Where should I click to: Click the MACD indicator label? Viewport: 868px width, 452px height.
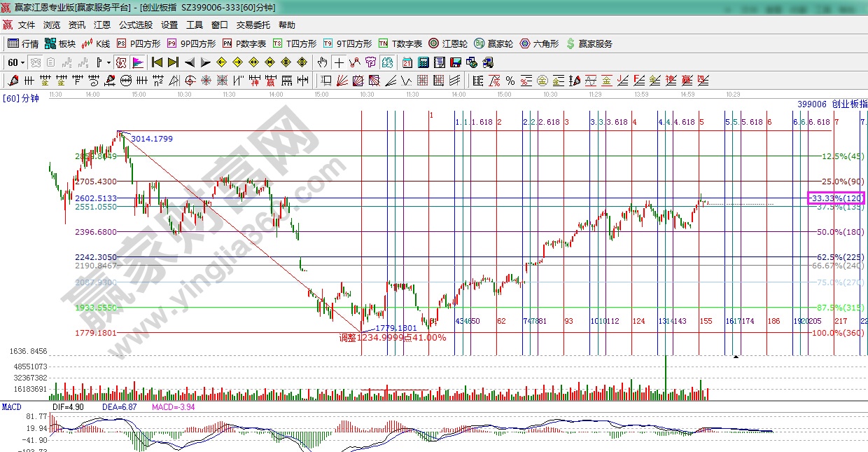pos(11,406)
